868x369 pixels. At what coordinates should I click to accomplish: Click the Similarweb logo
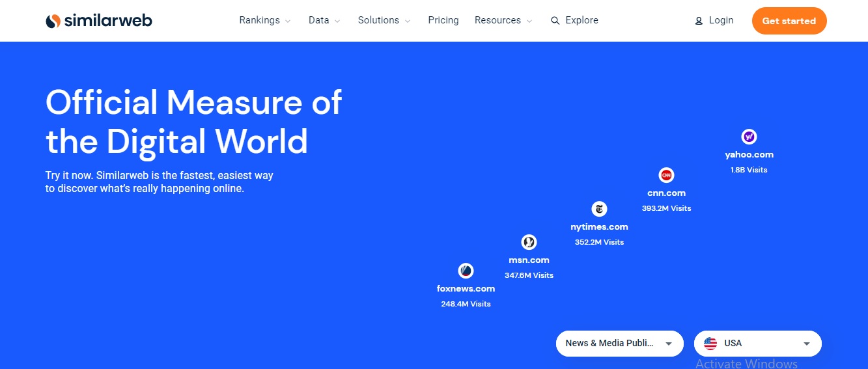pyautogui.click(x=99, y=21)
